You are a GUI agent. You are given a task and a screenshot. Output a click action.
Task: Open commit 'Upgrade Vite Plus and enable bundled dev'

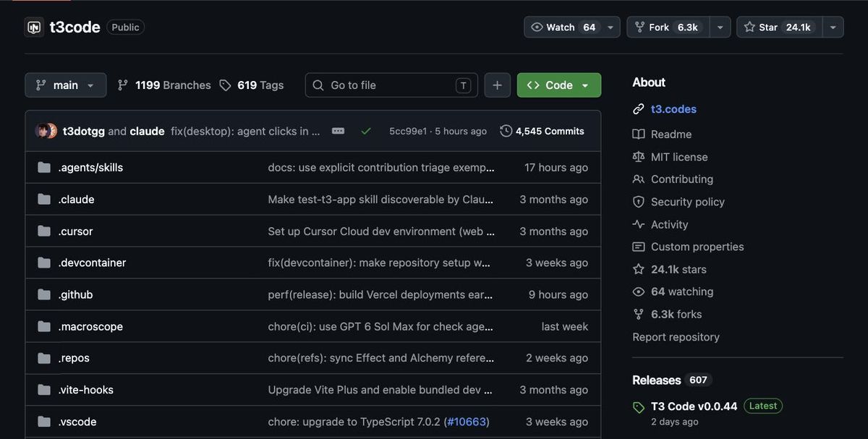tap(380, 390)
